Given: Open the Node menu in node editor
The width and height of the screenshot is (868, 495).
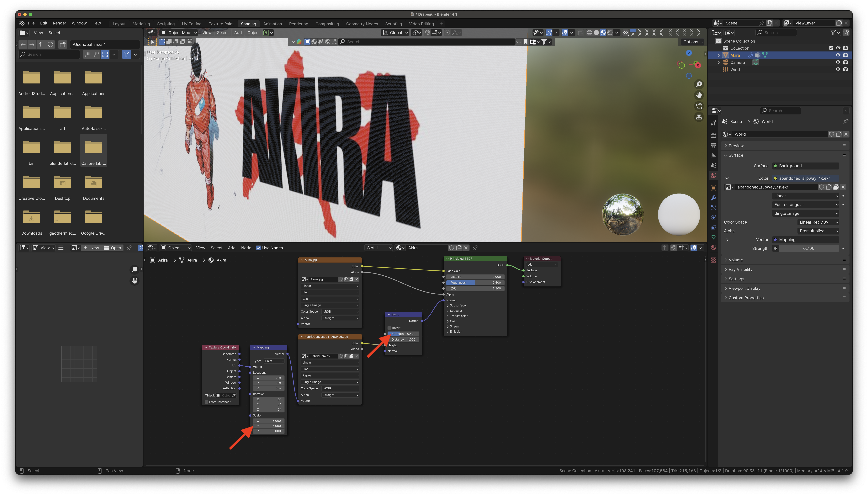Looking at the screenshot, I should click(246, 248).
